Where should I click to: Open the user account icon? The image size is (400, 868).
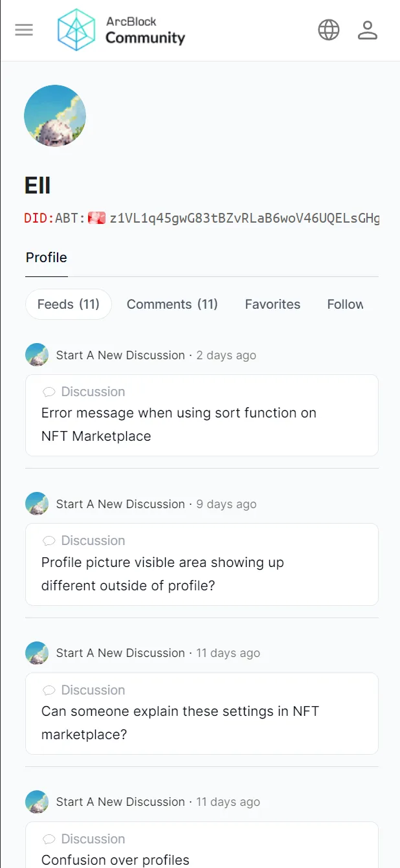368,30
